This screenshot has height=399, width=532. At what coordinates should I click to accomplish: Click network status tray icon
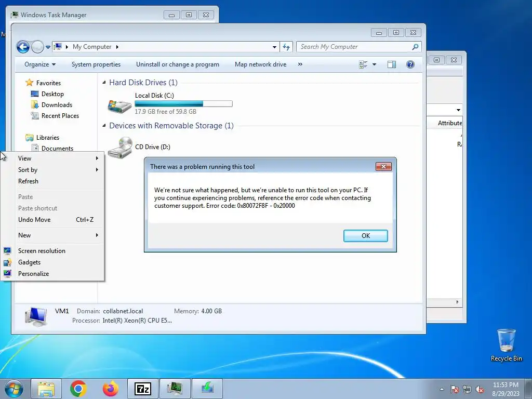(x=467, y=389)
